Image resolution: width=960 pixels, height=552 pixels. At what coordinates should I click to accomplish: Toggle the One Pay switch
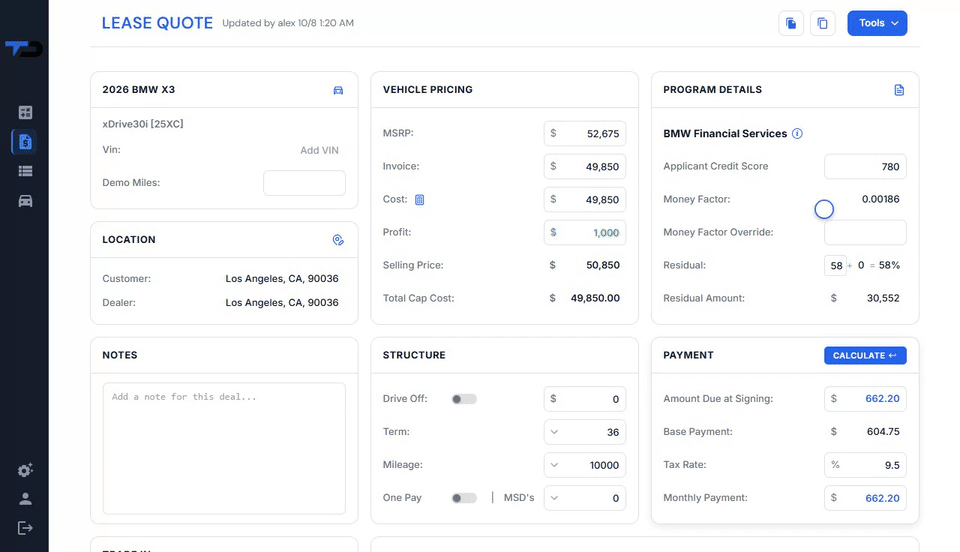click(x=464, y=498)
